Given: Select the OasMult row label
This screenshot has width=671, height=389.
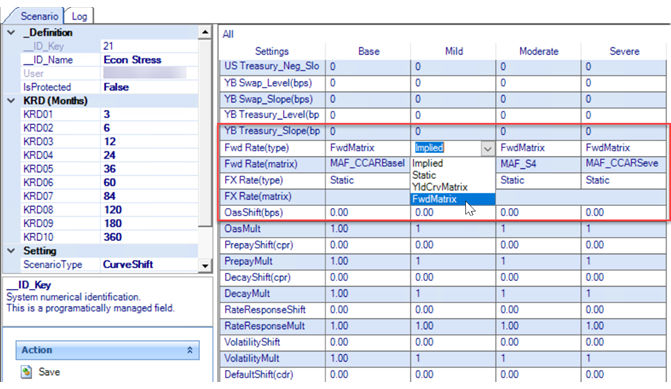Looking at the screenshot, I should [x=242, y=229].
